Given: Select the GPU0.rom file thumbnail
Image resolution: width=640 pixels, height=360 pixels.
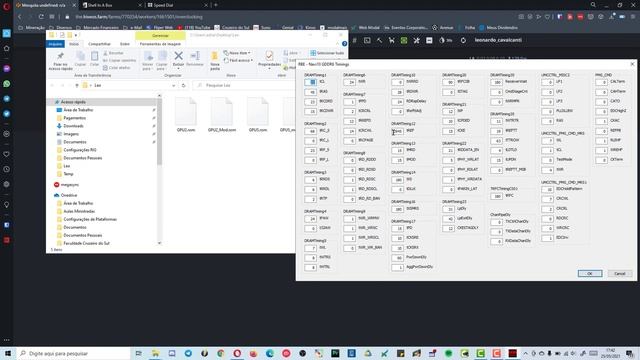Looking at the screenshot, I should tap(186, 114).
